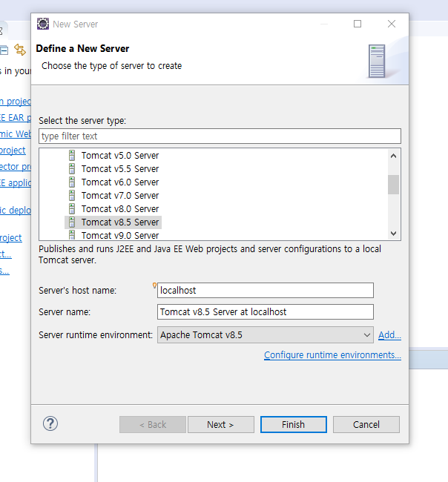Click host name content assist bulb icon

point(154,285)
